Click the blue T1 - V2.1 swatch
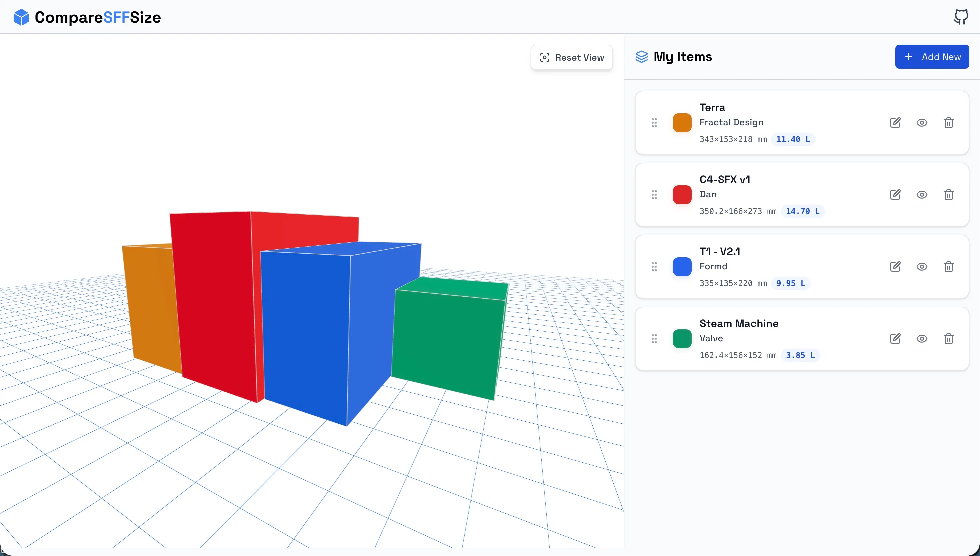This screenshot has height=556, width=980. pos(682,267)
